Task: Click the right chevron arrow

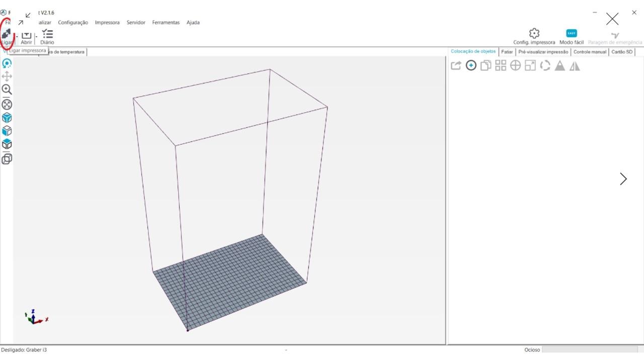Action: pyautogui.click(x=623, y=179)
